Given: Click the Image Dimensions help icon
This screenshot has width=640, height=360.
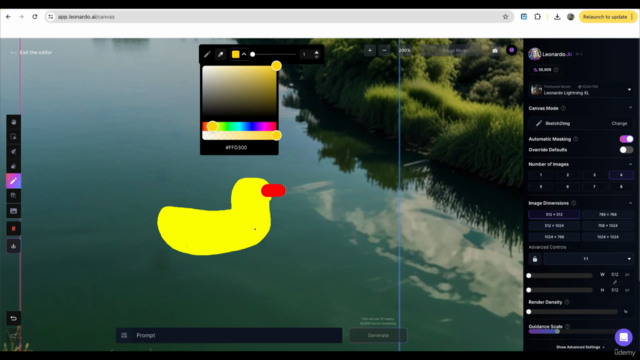Looking at the screenshot, I should click(x=573, y=203).
